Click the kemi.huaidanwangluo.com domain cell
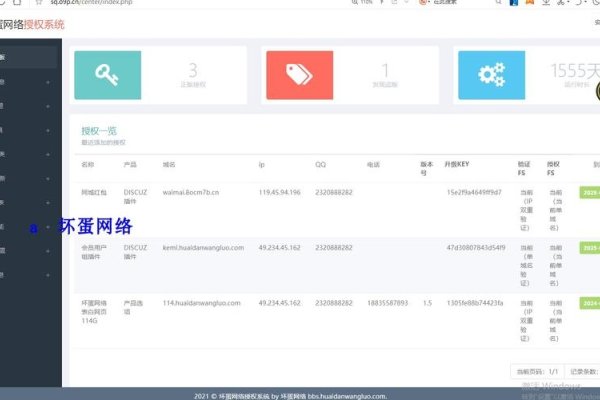The height and width of the screenshot is (400, 600). point(203,248)
